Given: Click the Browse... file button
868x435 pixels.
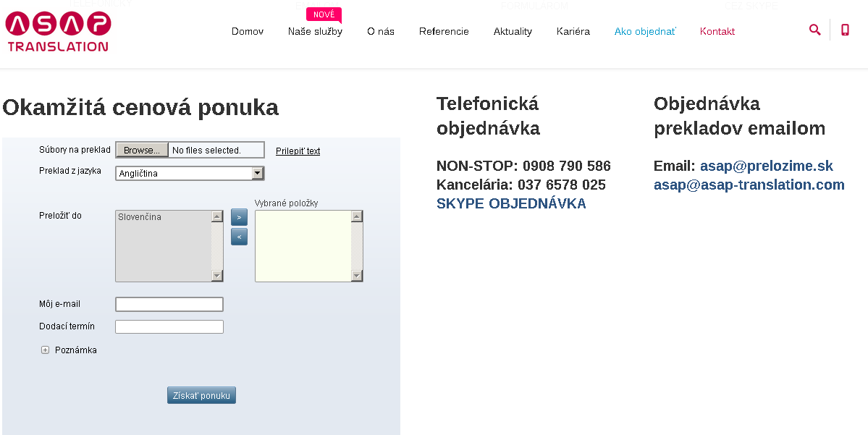Looking at the screenshot, I should tap(142, 150).
